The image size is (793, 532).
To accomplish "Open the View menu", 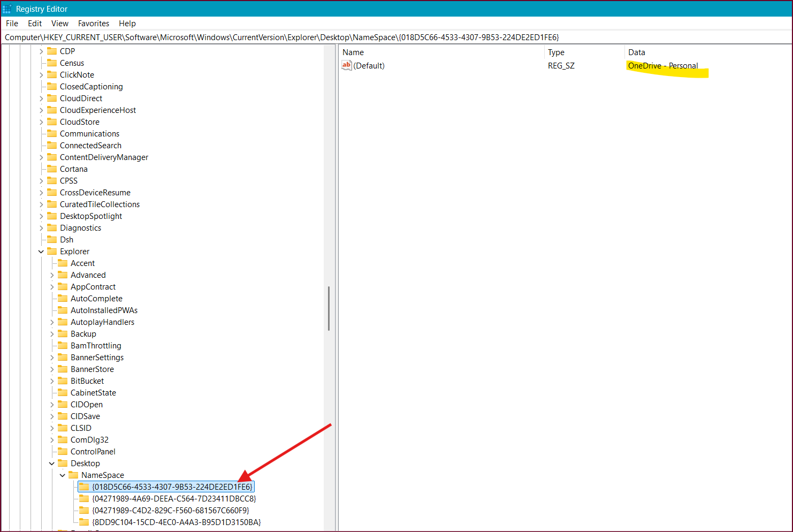I will tap(60, 24).
